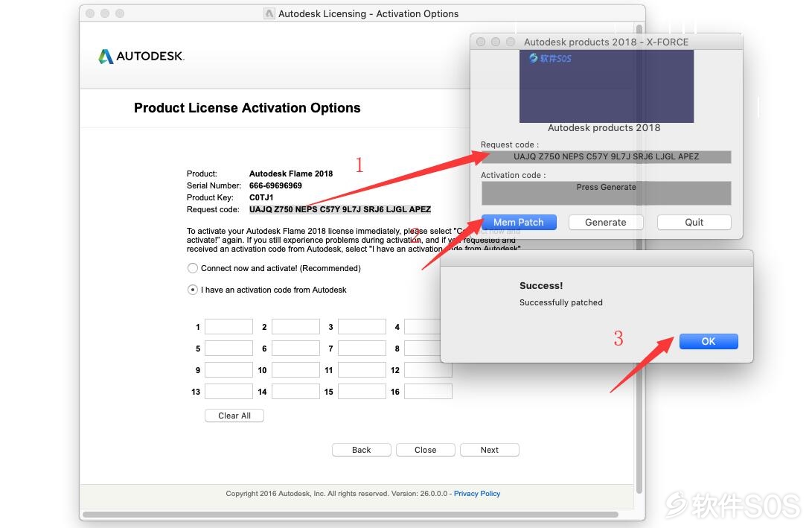Click the Successfully patched message text

click(x=561, y=302)
